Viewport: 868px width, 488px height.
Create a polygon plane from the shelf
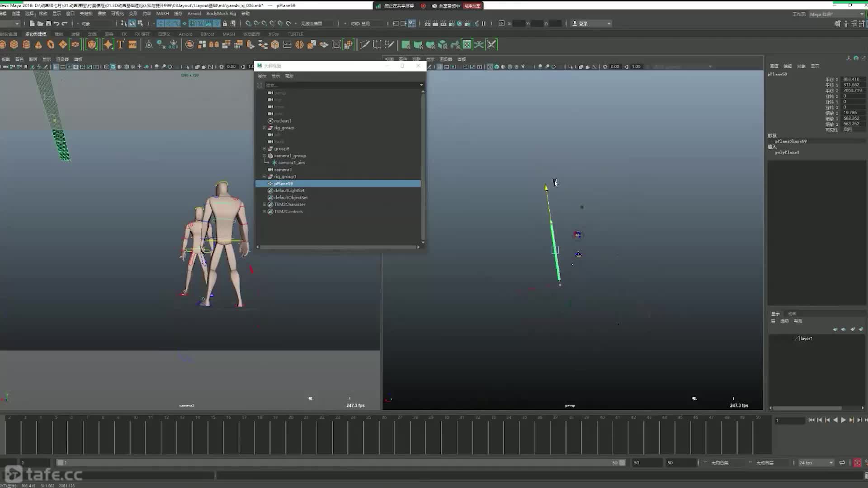point(63,44)
